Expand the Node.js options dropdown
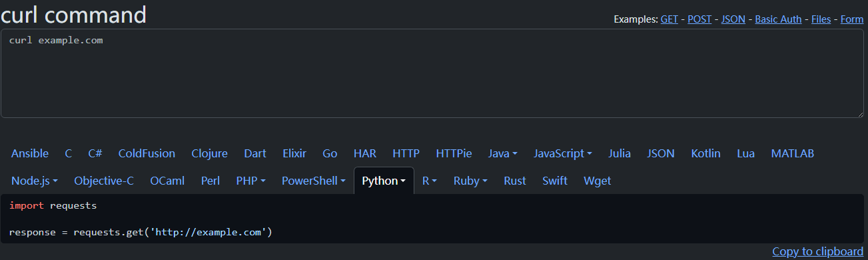The height and width of the screenshot is (260, 868). pyautogui.click(x=35, y=181)
